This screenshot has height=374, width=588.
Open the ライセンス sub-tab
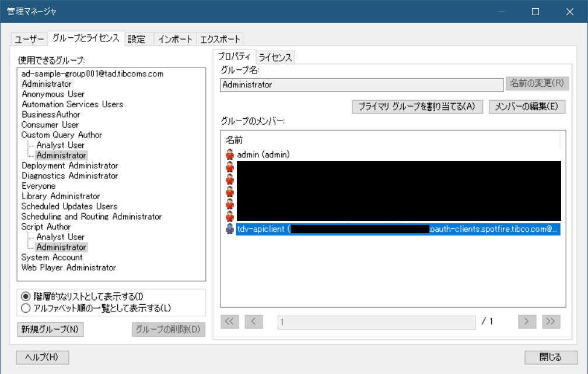(x=275, y=57)
